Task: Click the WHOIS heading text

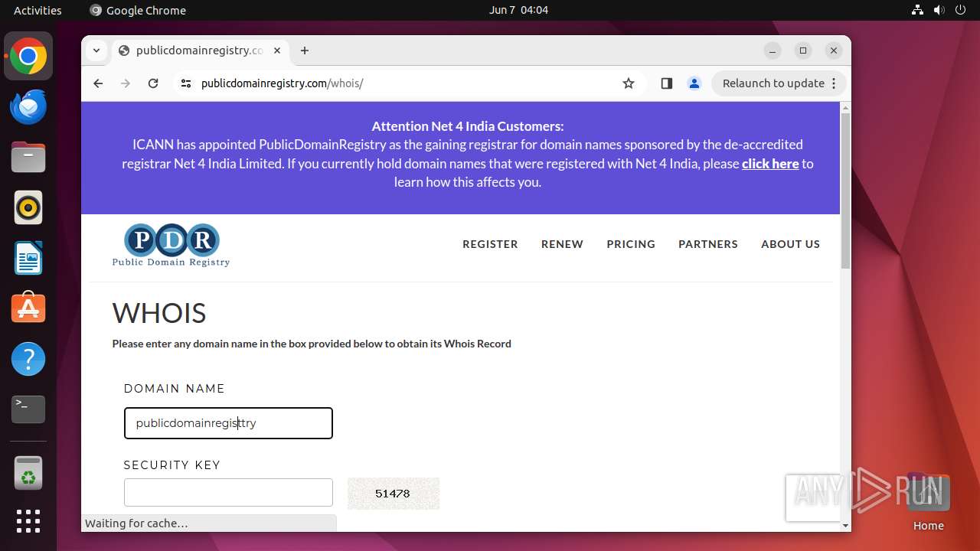Action: [159, 313]
